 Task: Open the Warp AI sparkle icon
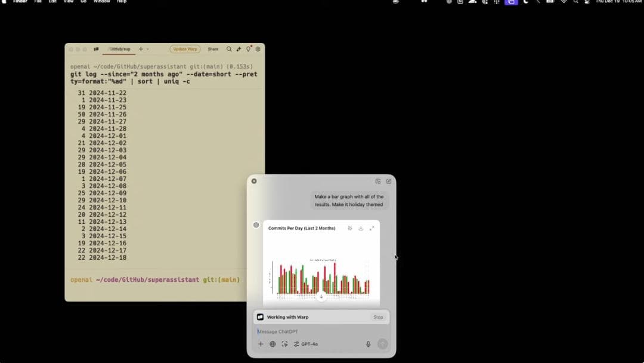coord(239,49)
